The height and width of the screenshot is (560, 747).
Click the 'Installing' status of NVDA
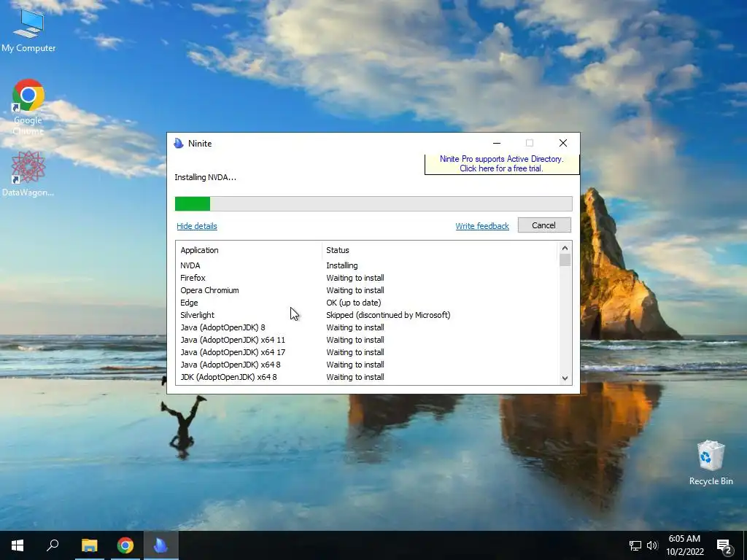[x=342, y=265]
